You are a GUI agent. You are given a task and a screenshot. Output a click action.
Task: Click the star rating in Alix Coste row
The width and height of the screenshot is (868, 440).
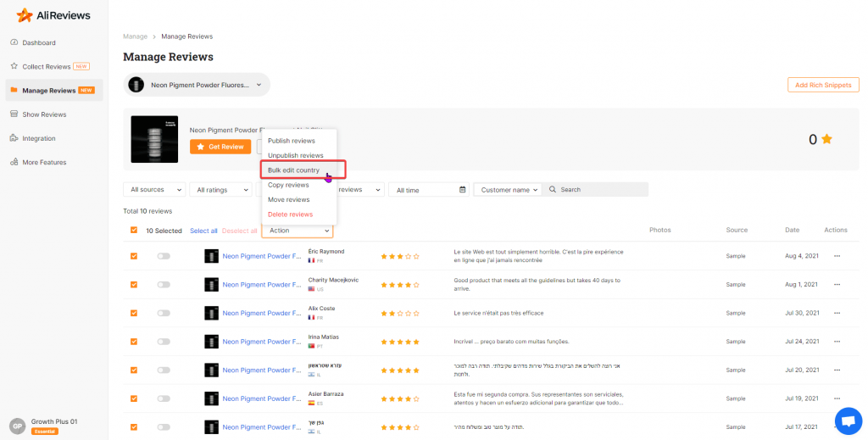[x=400, y=314]
